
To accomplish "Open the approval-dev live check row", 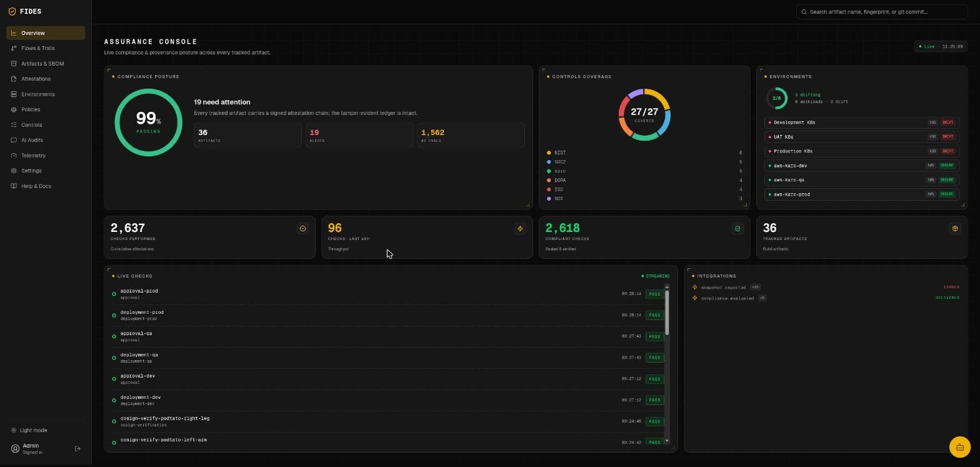I will tap(387, 379).
